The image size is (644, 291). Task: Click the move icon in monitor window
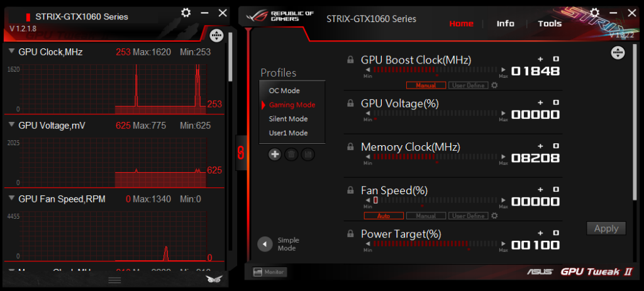point(216,36)
